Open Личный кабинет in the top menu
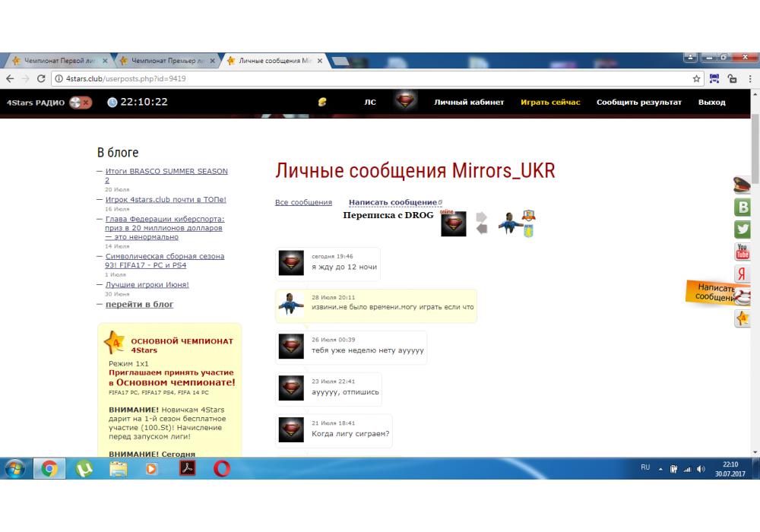Screen dimensions: 760x532 pyautogui.click(x=469, y=103)
